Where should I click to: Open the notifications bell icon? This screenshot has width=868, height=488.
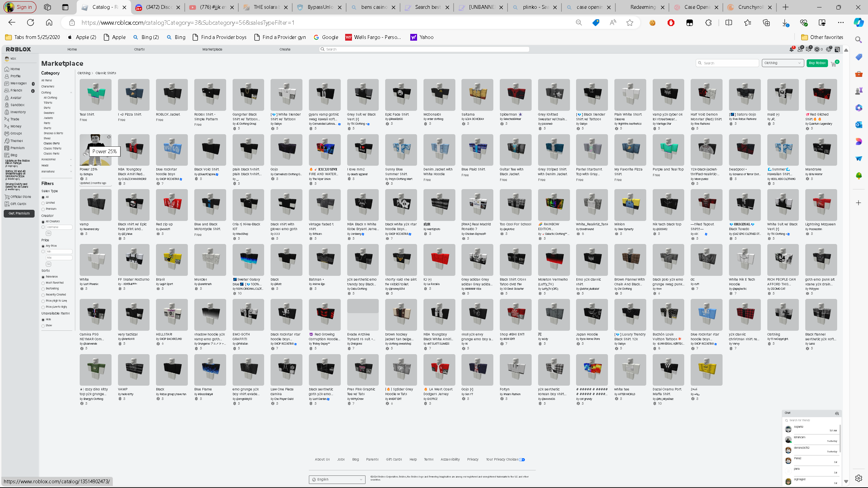[791, 49]
